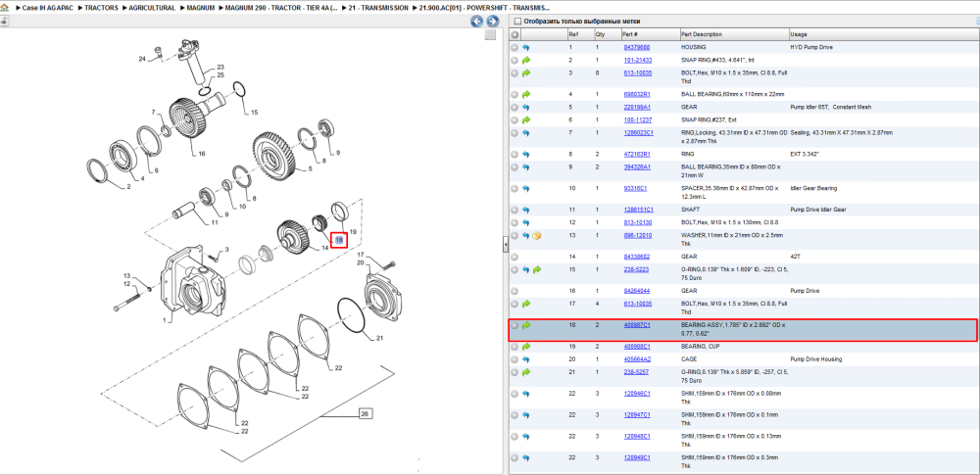The image size is (980, 475).
Task: Open Case IH AG APAC breadcrumb
Action: 49,8
